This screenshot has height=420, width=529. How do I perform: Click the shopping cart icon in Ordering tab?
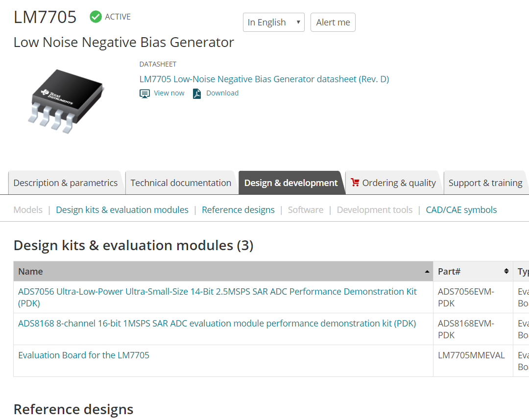point(355,183)
